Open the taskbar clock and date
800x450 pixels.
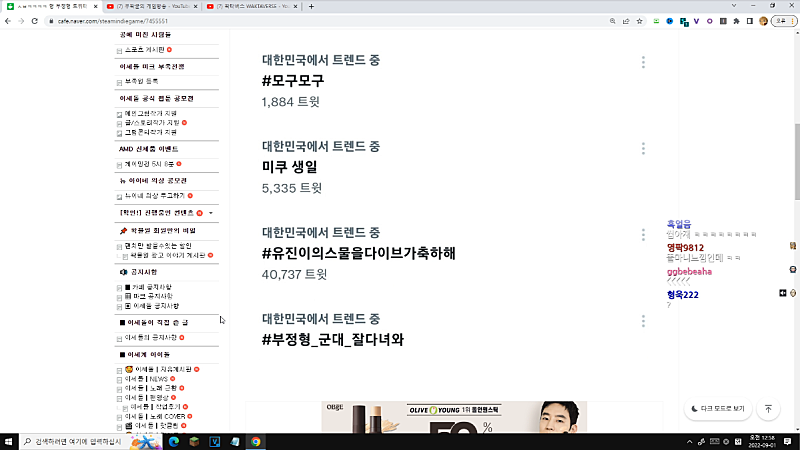point(762,441)
